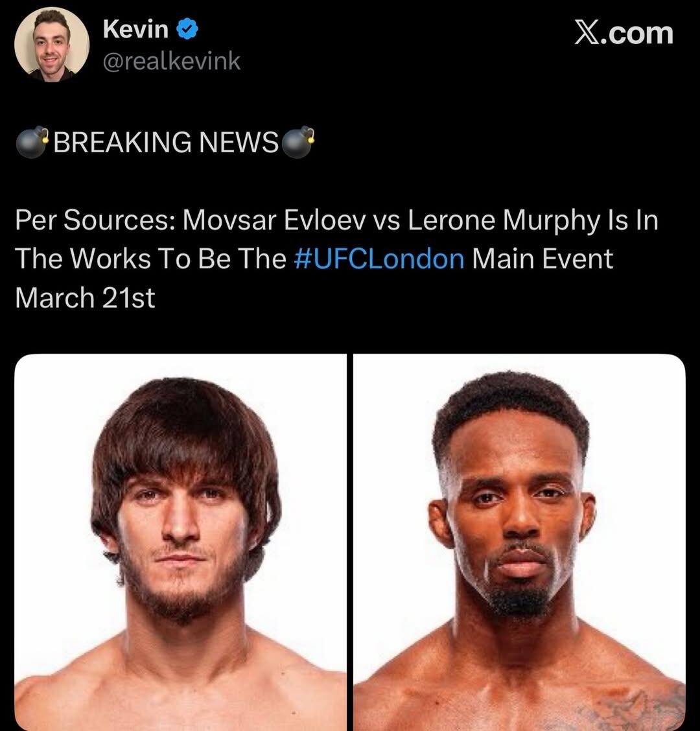Viewport: 700px width, 731px height.
Task: Open Kevin's profile picture avatar
Action: click(52, 45)
